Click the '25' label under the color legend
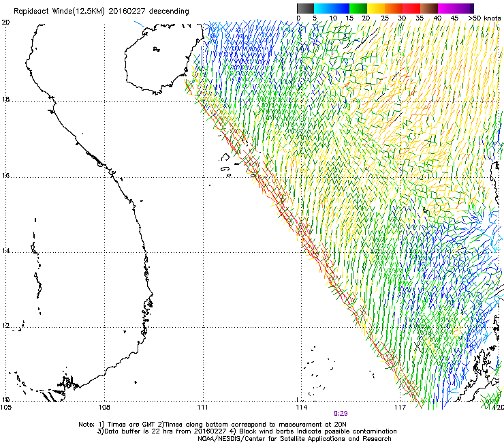The height and width of the screenshot is (443, 504). coord(385,18)
